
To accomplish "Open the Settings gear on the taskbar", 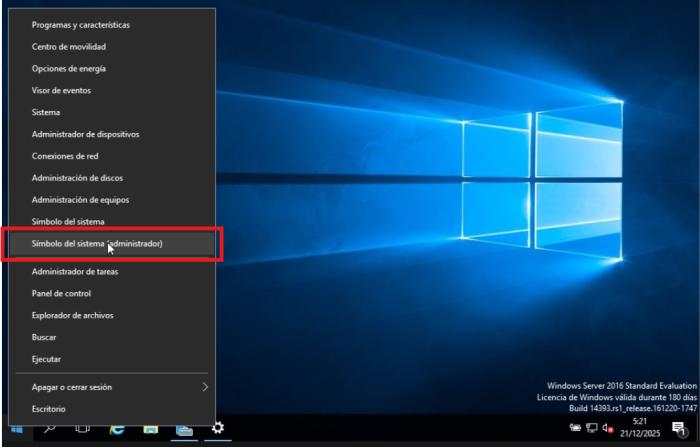I will [216, 429].
